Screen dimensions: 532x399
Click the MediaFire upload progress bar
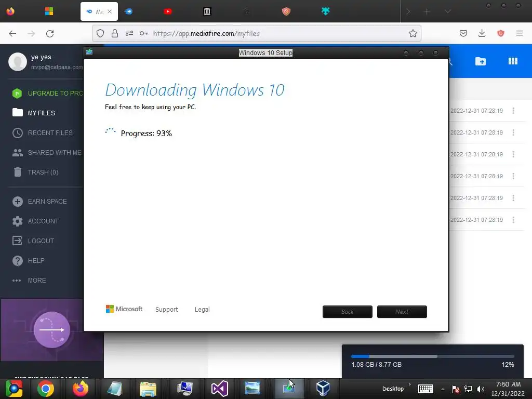433,356
